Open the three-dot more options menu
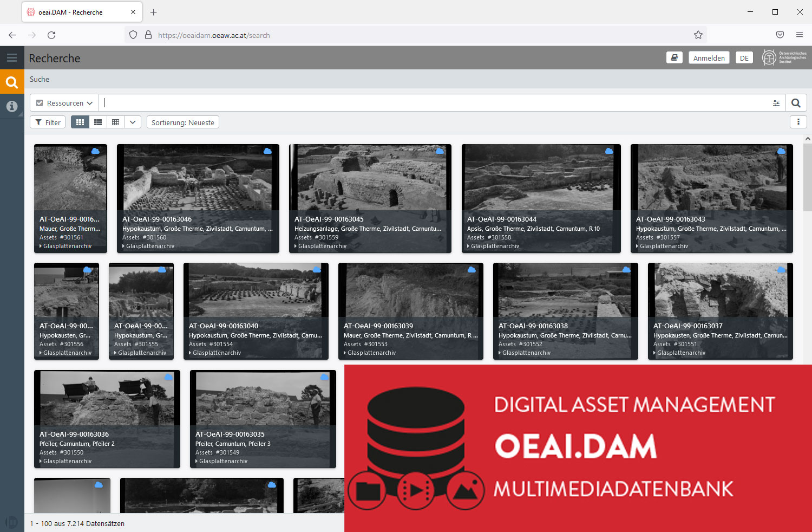812x532 pixels. 798,122
